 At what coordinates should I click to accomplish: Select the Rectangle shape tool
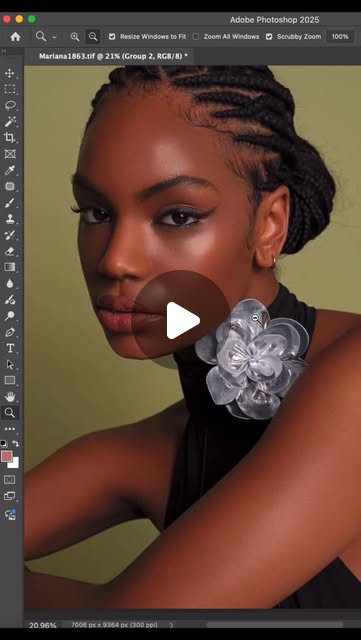click(x=10, y=380)
